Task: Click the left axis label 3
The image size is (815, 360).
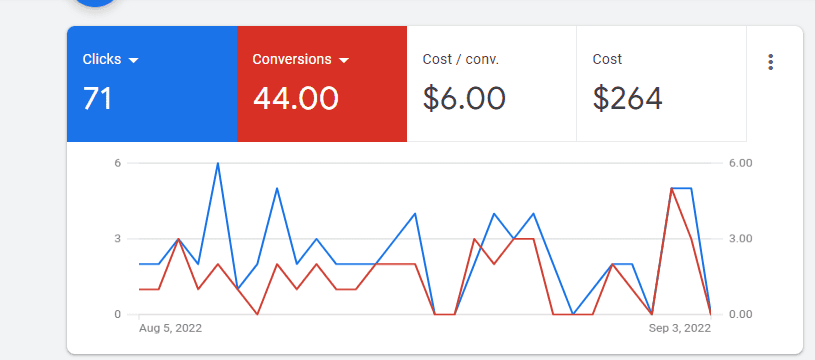Action: (x=117, y=239)
